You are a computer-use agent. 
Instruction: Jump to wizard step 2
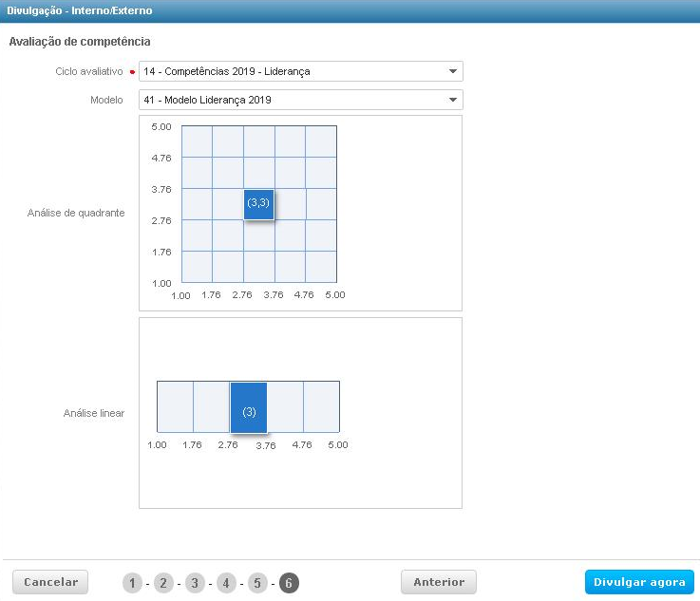coord(163,583)
